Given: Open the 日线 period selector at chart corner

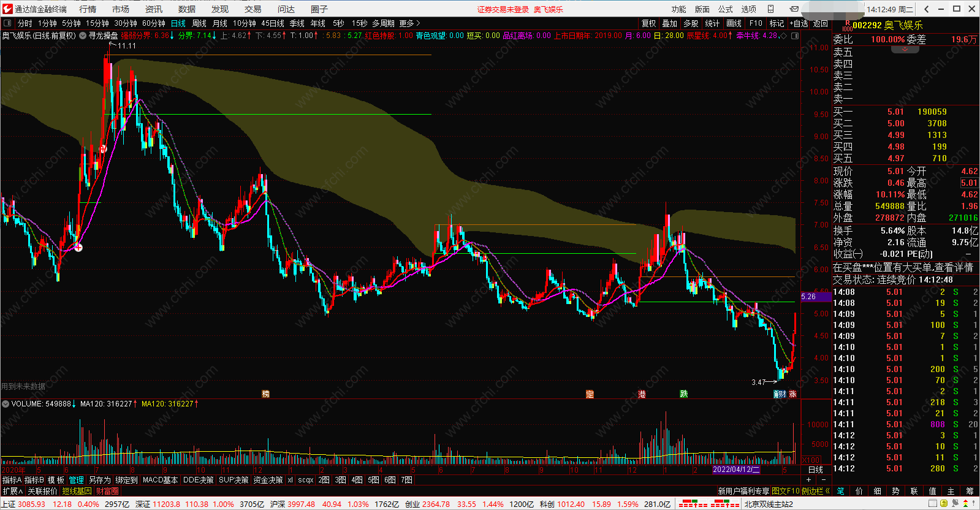Looking at the screenshot, I should 816,470.
